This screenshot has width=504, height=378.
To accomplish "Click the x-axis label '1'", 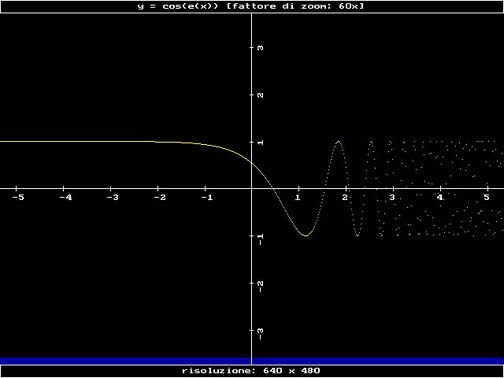I will [298, 197].
